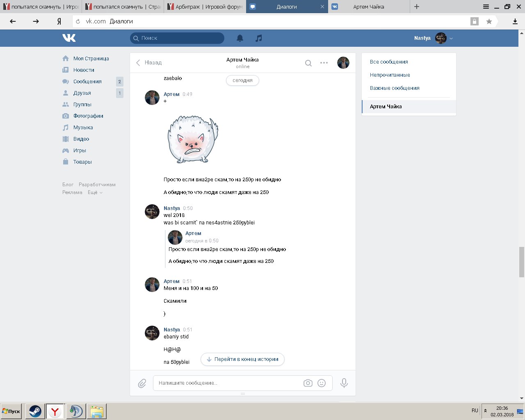
Task: Open the Блог footer link
Action: (68, 185)
